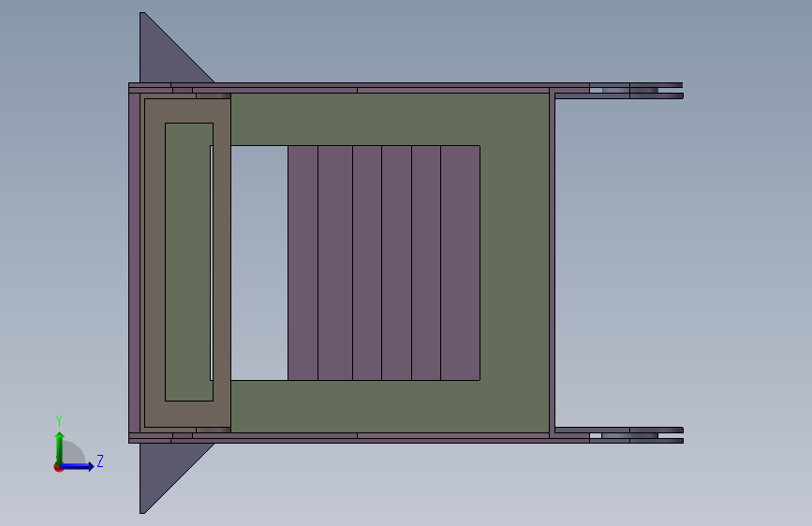Select the far-left vertical purple edge plate
Viewport: 812px width, 526px height.
tap(134, 263)
